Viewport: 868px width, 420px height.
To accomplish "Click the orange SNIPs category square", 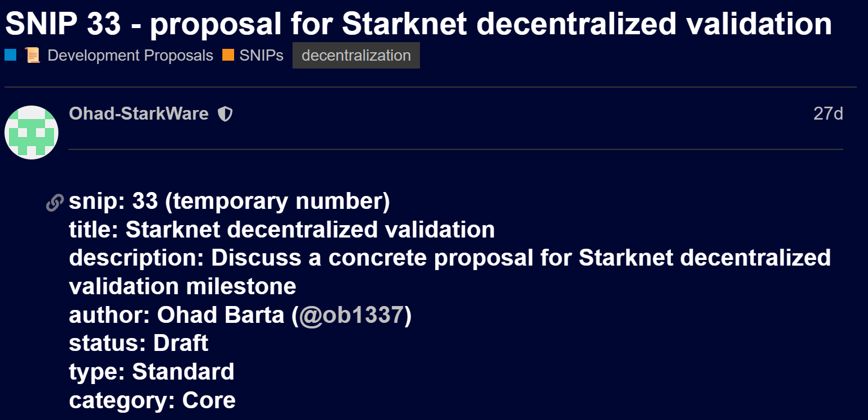I will 228,55.
